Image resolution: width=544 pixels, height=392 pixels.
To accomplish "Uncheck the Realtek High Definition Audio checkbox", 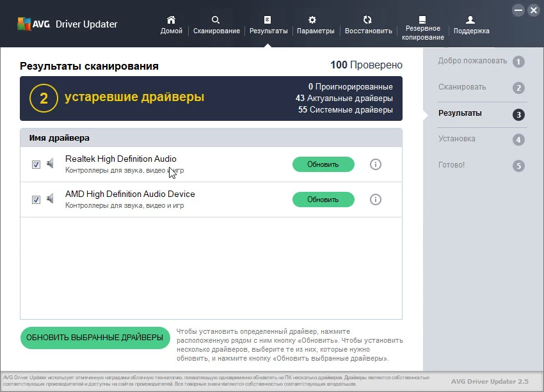I will 36,164.
